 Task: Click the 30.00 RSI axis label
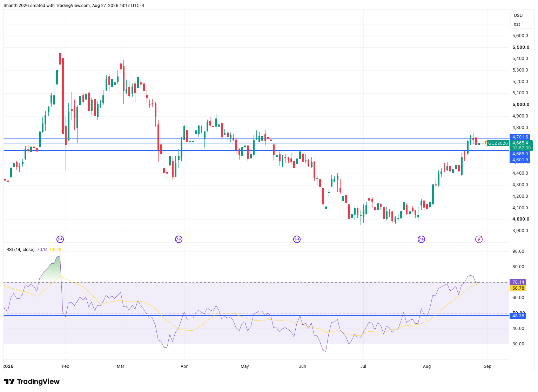click(x=518, y=344)
